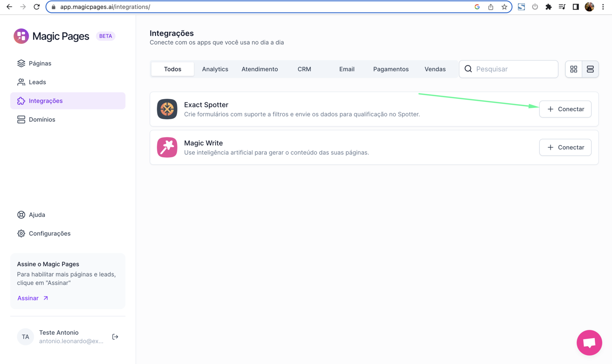The height and width of the screenshot is (364, 612).
Task: Switch to grid view layout
Action: click(x=574, y=69)
